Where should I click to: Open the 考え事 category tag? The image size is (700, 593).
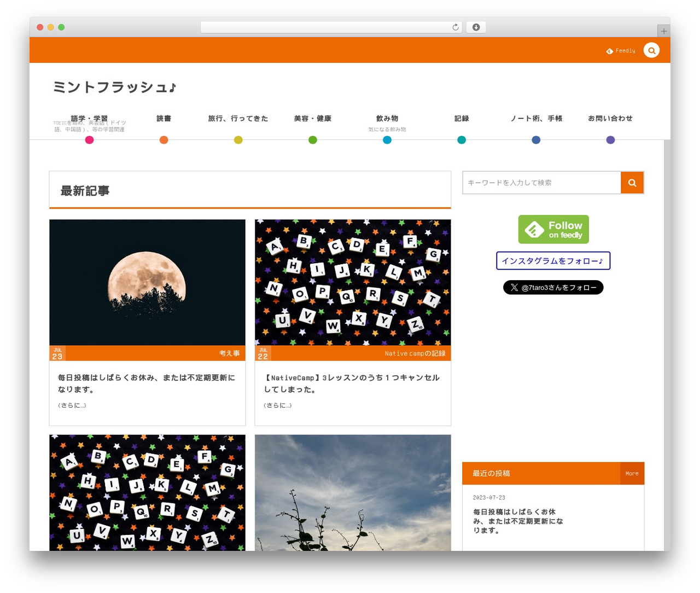coord(230,353)
